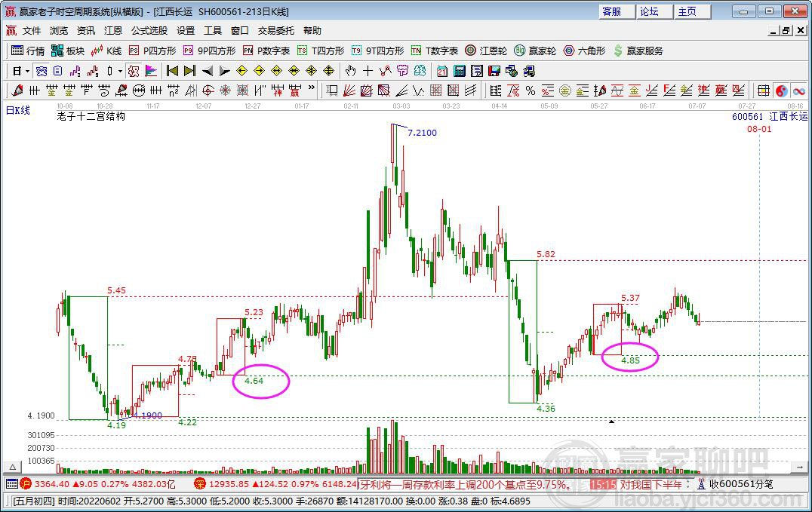This screenshot has width=812, height=512.
Task: Select the pencil drawing tool
Action: click(x=17, y=91)
